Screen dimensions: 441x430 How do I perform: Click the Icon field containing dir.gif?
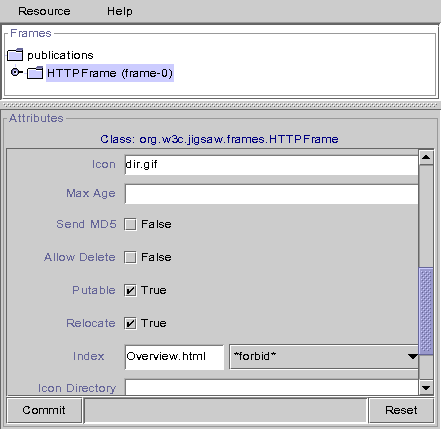pos(272,165)
